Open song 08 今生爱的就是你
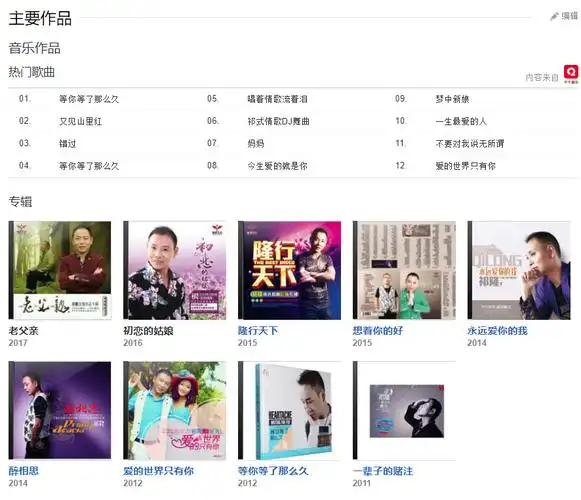This screenshot has height=500, width=581. point(277,166)
